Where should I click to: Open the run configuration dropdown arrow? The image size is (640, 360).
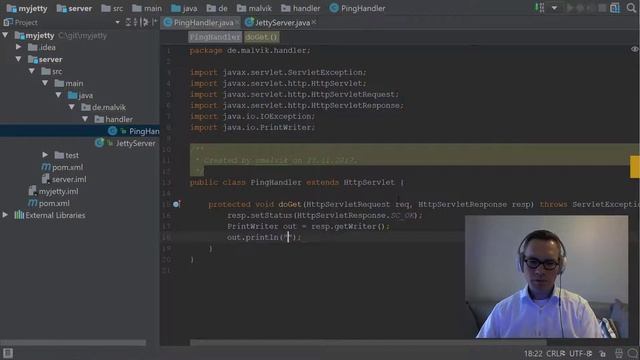tap(554, 8)
